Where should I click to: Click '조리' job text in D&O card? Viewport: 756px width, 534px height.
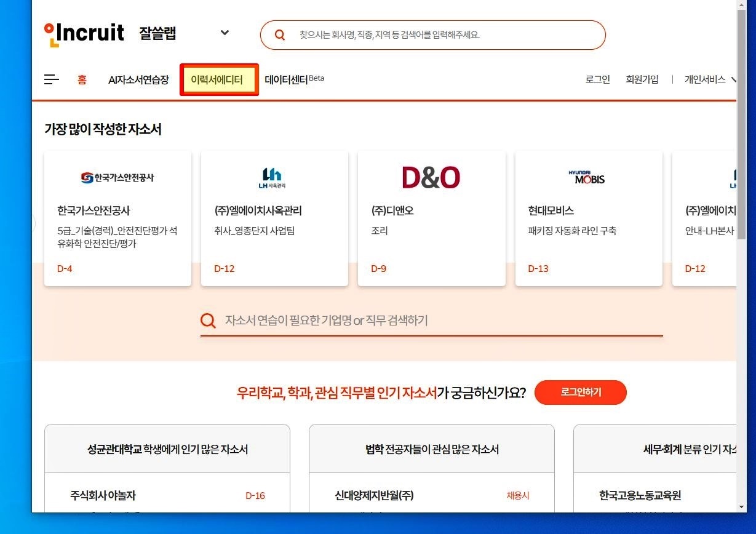pyautogui.click(x=380, y=231)
